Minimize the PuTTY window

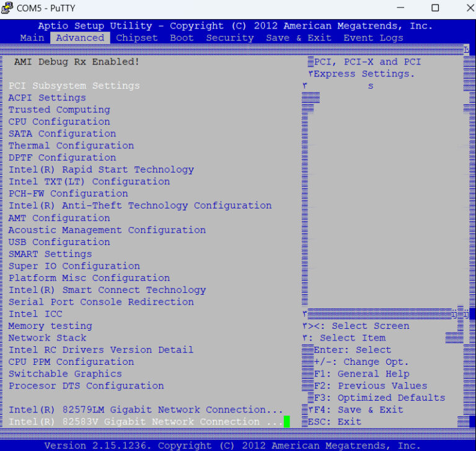pos(401,8)
